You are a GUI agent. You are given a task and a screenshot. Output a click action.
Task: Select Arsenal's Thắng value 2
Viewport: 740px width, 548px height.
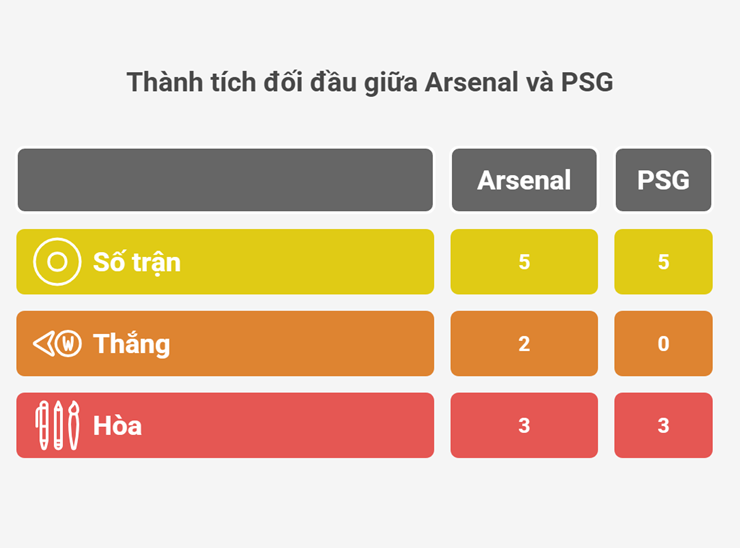tap(524, 344)
